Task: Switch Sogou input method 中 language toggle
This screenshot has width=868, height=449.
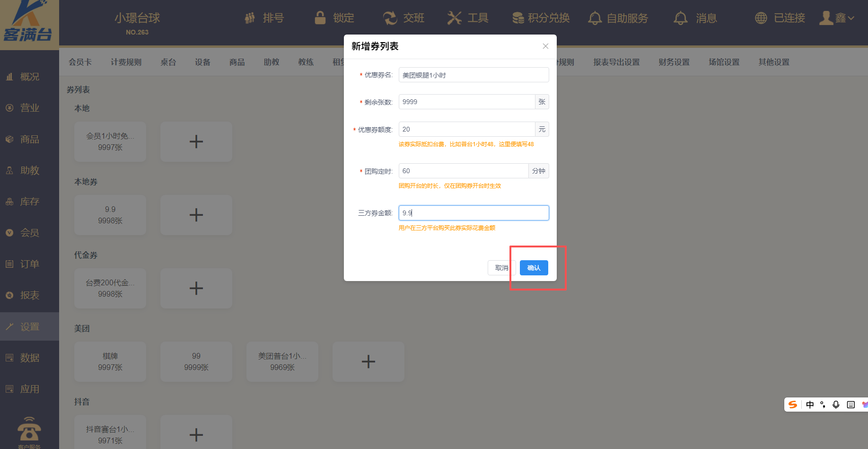Action: pyautogui.click(x=810, y=405)
